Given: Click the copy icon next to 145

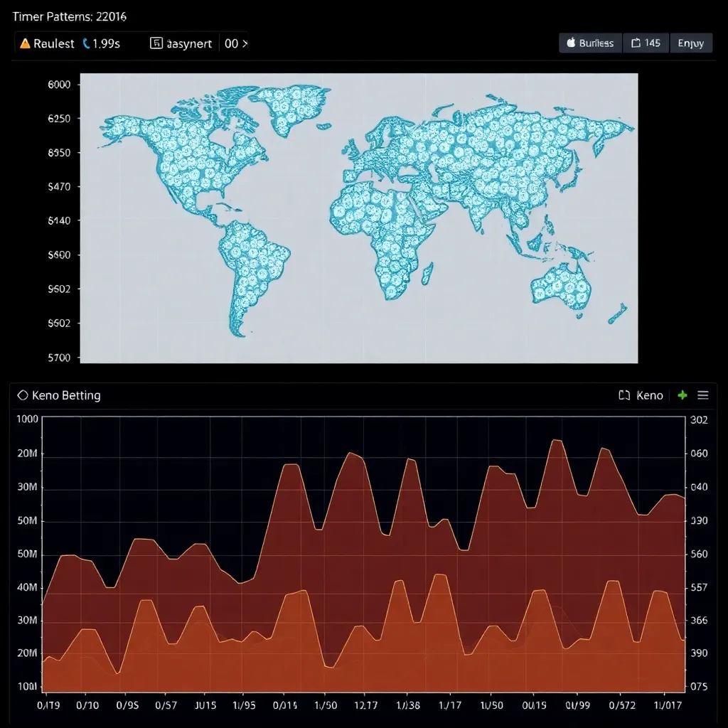Looking at the screenshot, I should point(636,43).
